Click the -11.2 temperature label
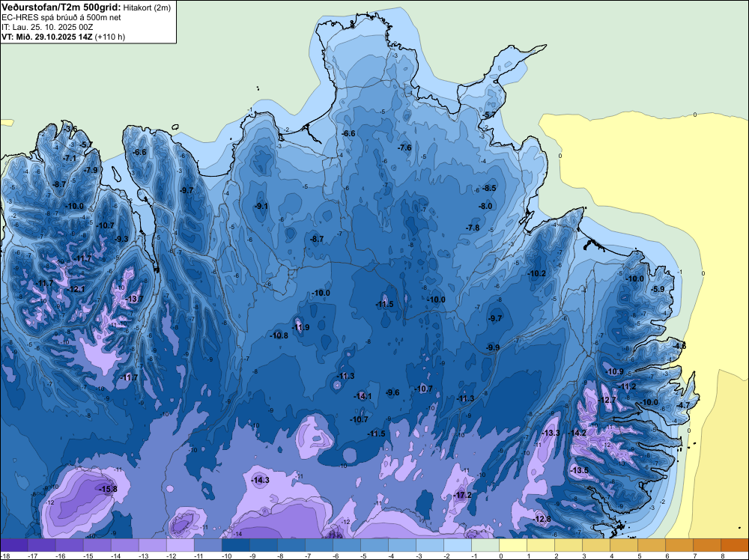The height and width of the screenshot is (560, 749). click(x=627, y=386)
